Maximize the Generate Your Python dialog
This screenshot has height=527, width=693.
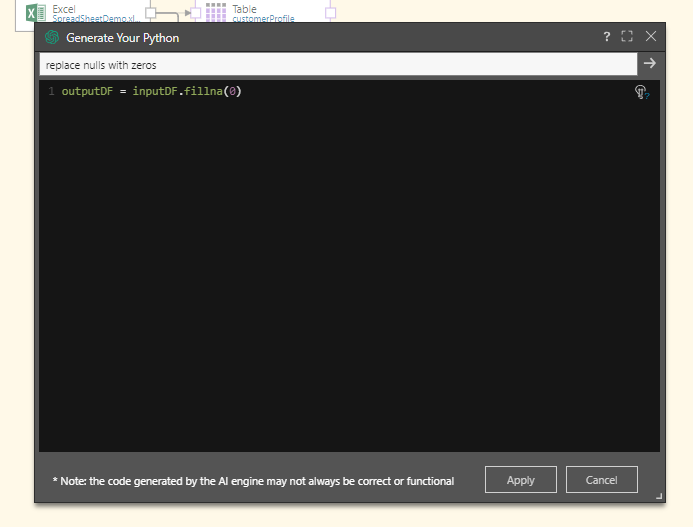[x=627, y=37]
